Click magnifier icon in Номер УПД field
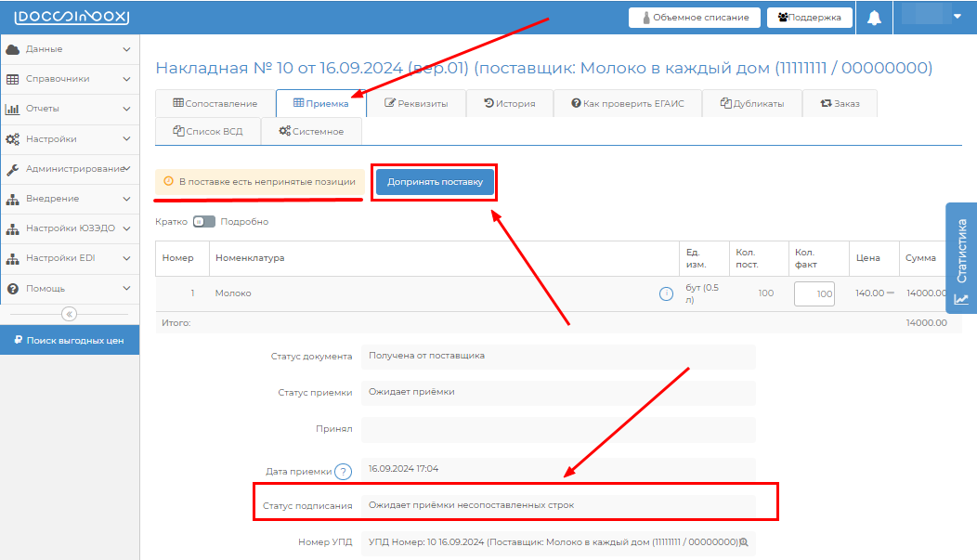This screenshot has width=977, height=560. click(743, 542)
